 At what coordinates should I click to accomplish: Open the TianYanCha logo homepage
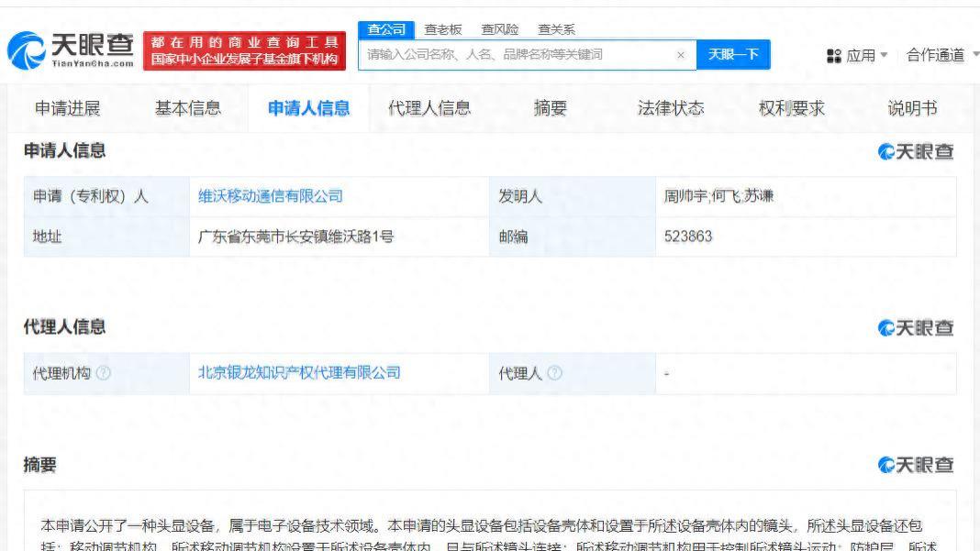[x=71, y=50]
